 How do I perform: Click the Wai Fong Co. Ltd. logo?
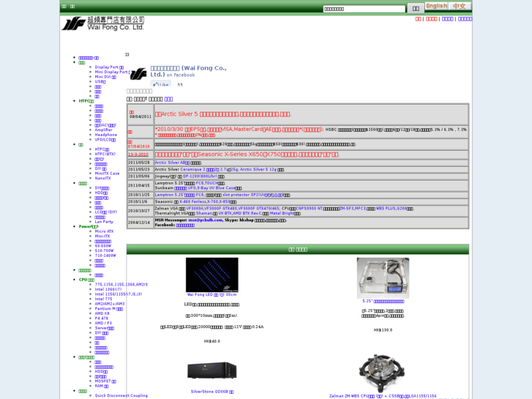pos(102,23)
